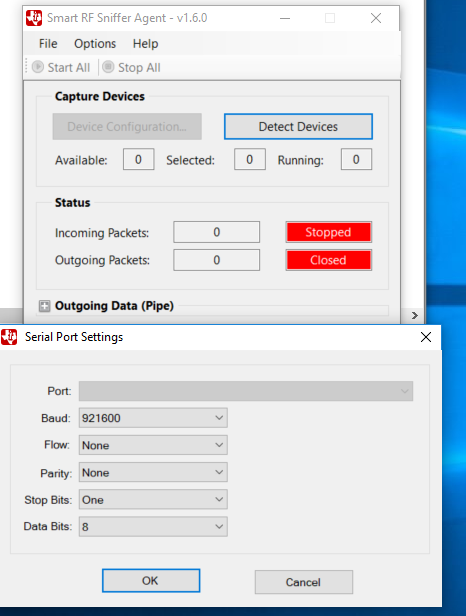Viewport: 466px width, 616px height.
Task: Open the Parity dropdown
Action: click(x=153, y=472)
